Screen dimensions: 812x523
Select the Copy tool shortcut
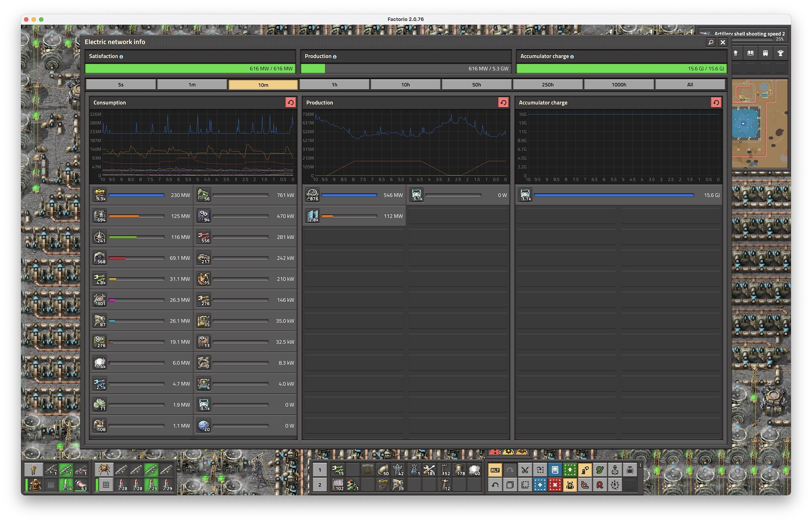(510, 485)
